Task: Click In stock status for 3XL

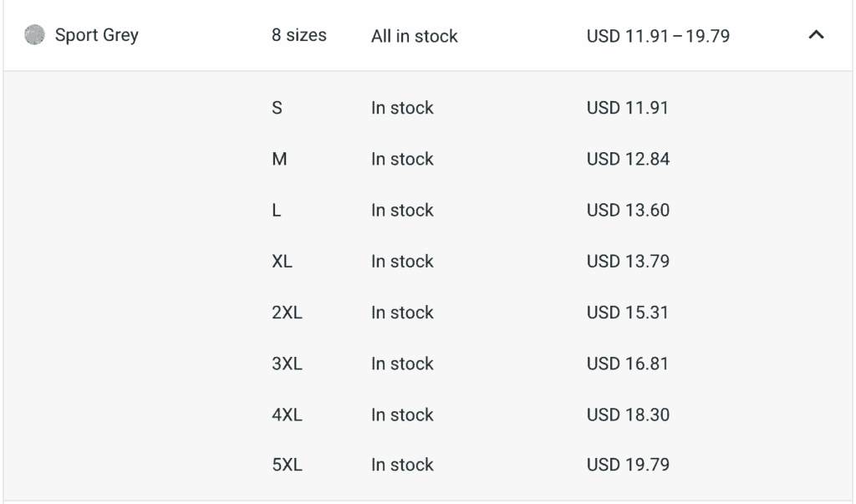Action: 402,364
